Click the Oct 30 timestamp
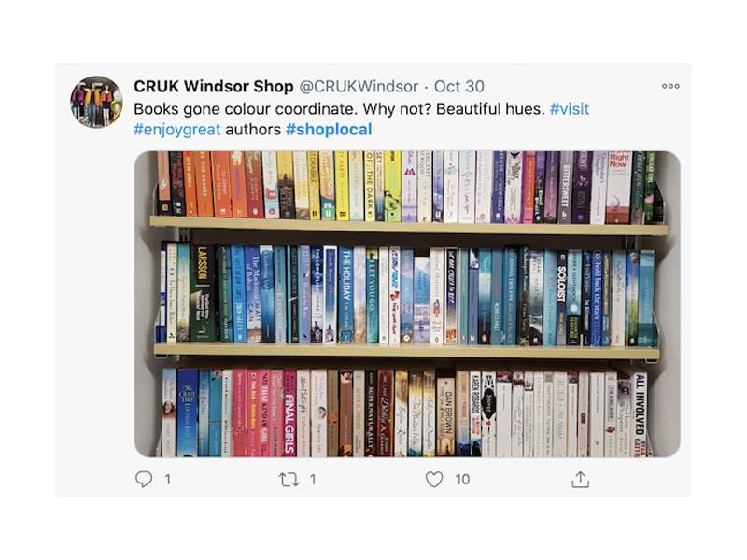 coord(459,86)
